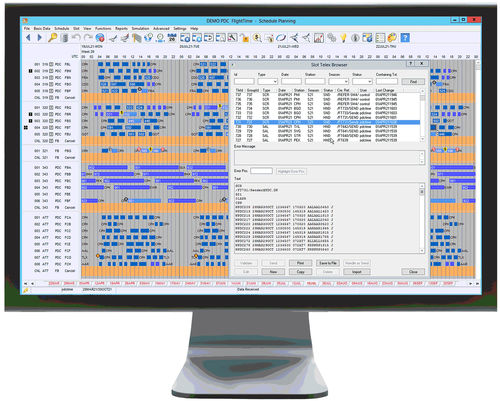Click the undo arrow toolbar icon

pos(76,38)
